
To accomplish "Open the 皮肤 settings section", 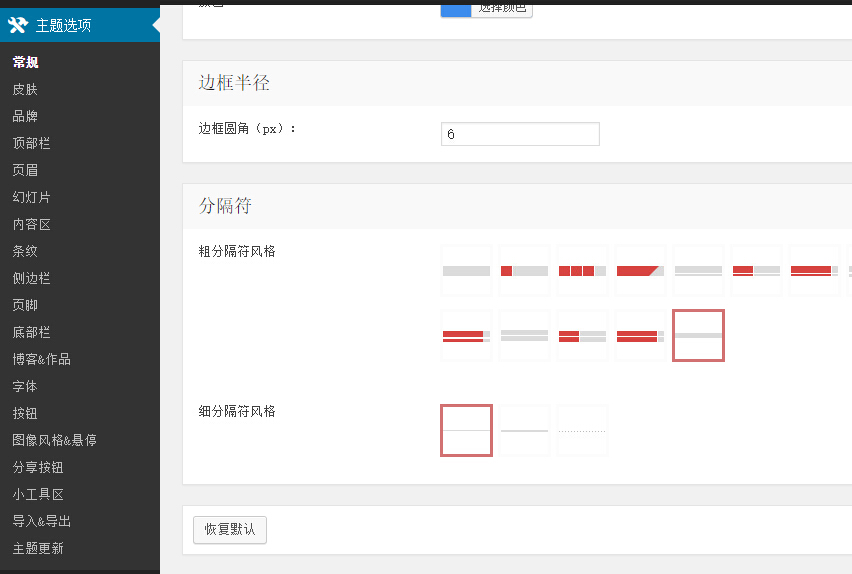I will pyautogui.click(x=25, y=89).
